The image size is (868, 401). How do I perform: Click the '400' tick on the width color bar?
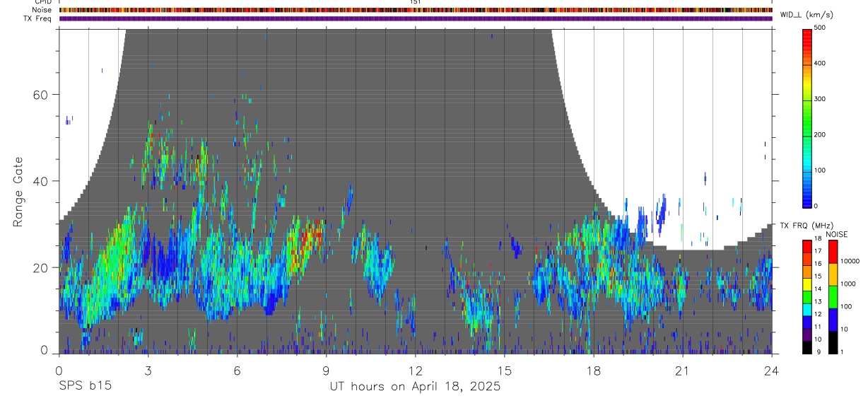point(821,63)
